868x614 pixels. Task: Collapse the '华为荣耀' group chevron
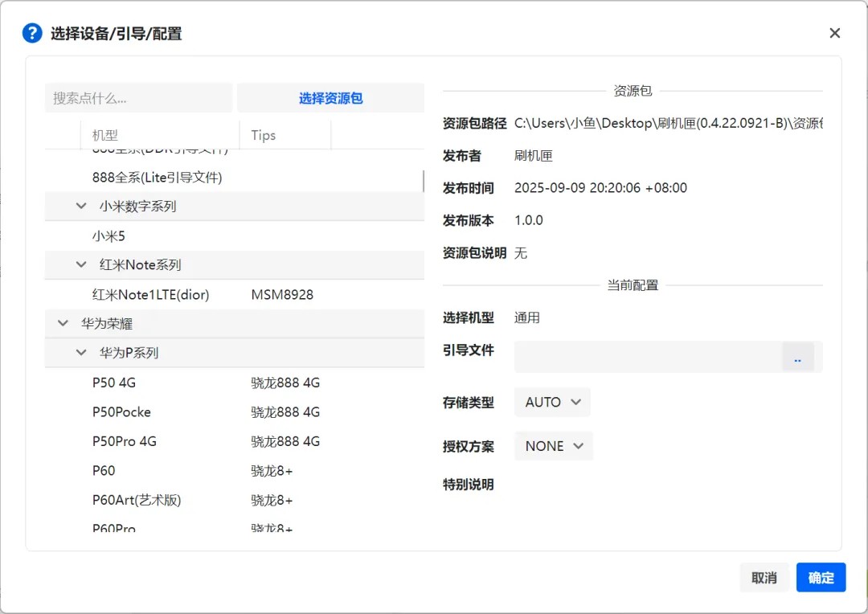(63, 323)
